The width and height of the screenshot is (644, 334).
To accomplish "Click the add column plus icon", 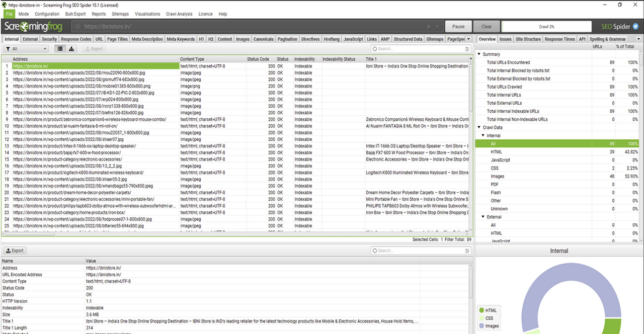I will (471, 59).
